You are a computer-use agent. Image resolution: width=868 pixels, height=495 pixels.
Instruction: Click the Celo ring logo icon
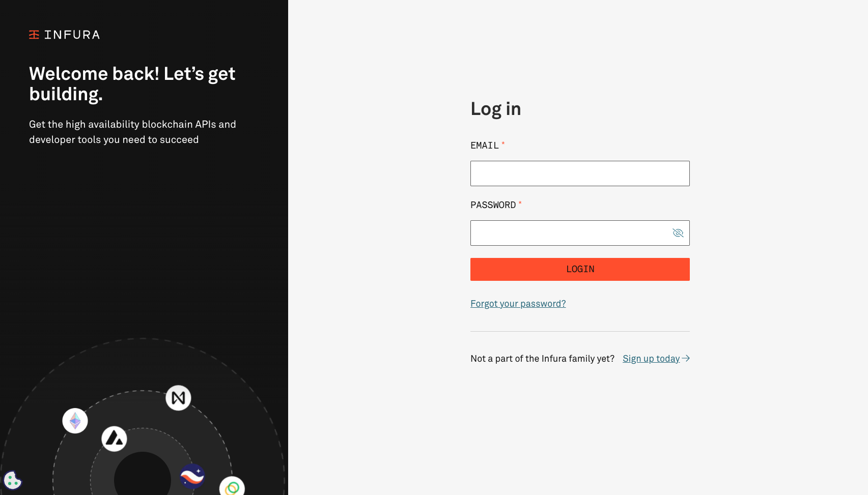[232, 486]
